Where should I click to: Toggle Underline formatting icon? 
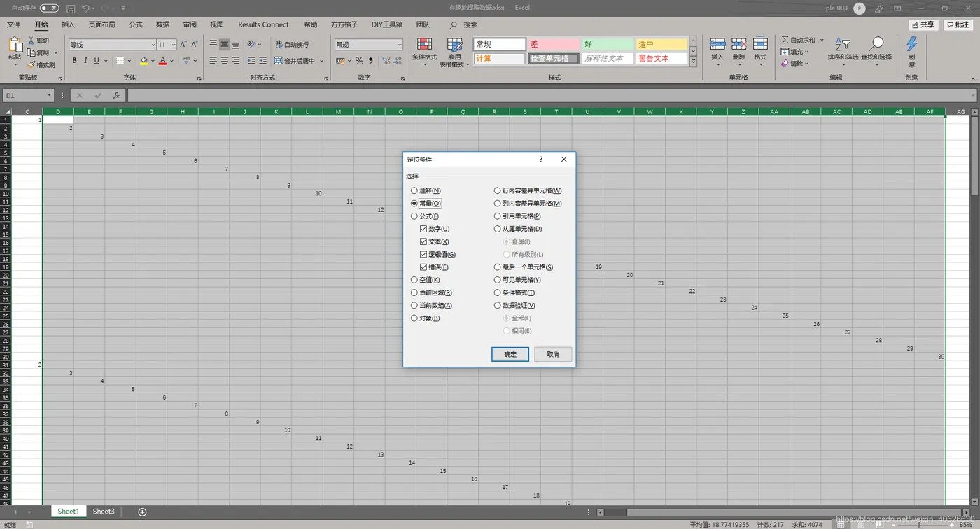tap(97, 61)
